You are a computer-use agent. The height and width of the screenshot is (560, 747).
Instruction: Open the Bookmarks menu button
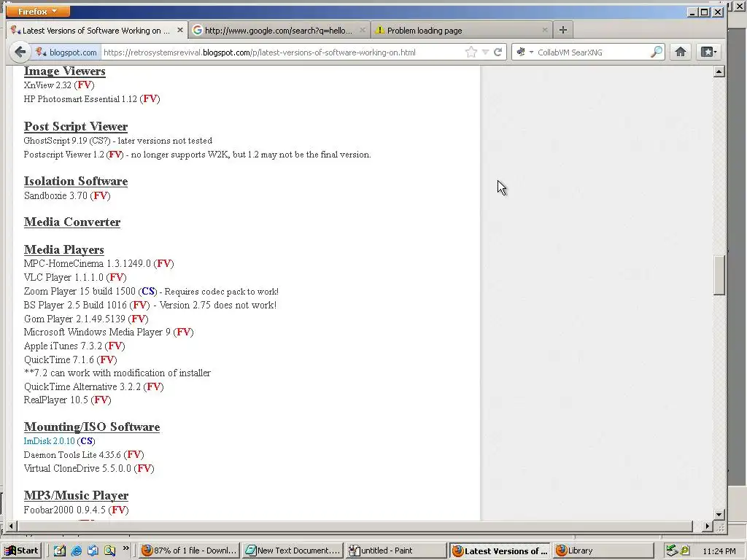[708, 52]
